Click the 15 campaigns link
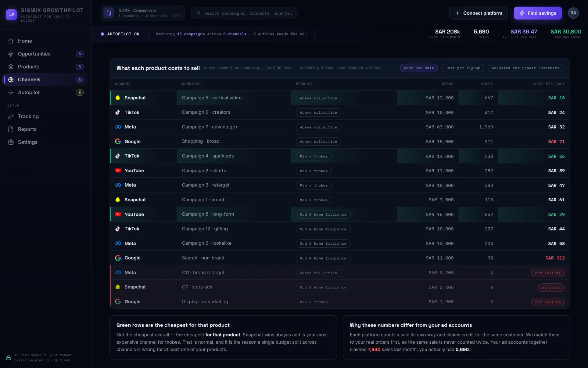The image size is (588, 368). coord(191,34)
